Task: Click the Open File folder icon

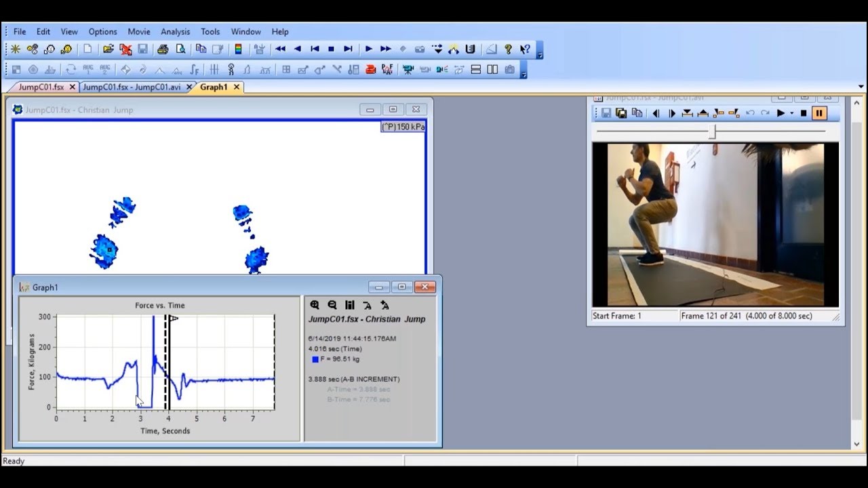Action: point(108,49)
